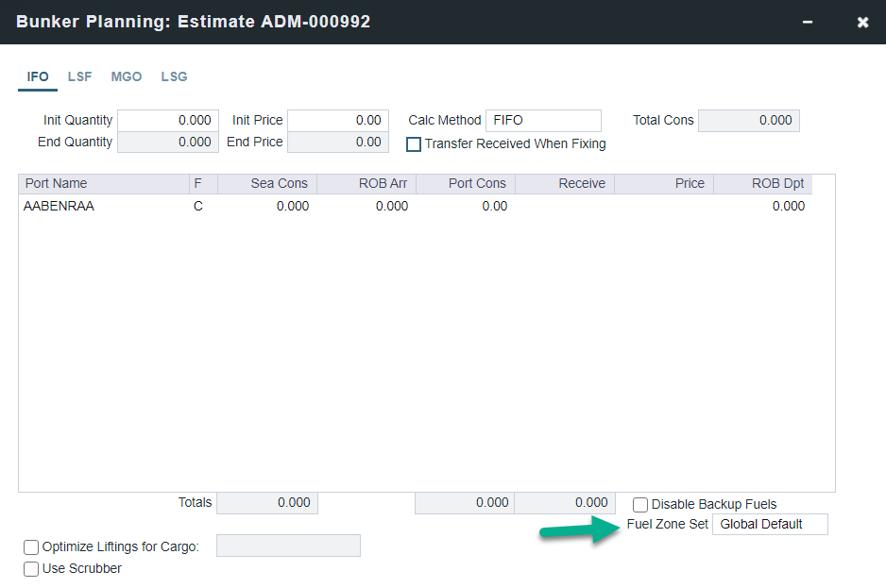Open the Fuel Zone Set dropdown
Screen dimensions: 886x588
[769, 525]
